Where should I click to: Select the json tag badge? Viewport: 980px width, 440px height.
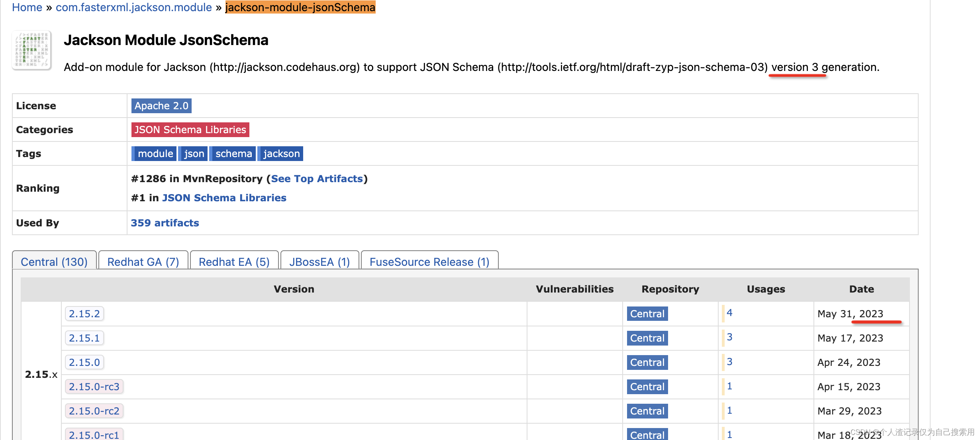pos(194,153)
